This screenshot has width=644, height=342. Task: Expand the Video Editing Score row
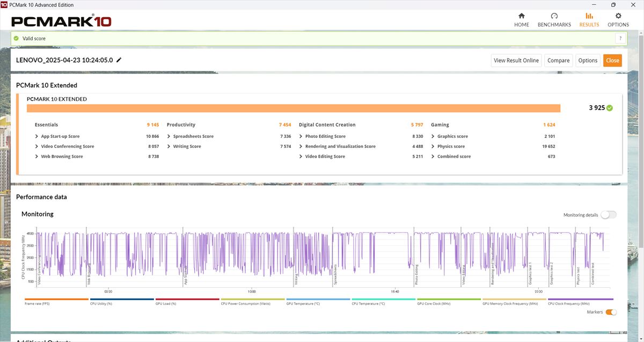coord(322,157)
